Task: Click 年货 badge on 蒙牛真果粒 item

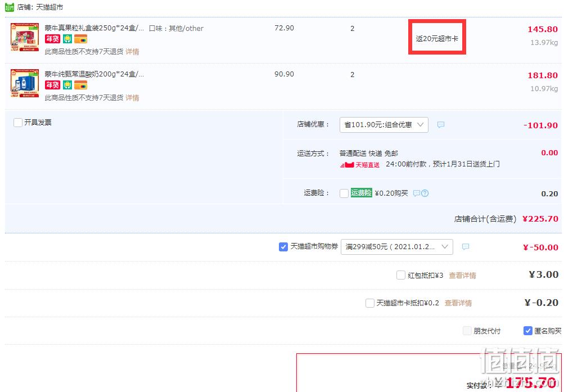Action: point(52,39)
